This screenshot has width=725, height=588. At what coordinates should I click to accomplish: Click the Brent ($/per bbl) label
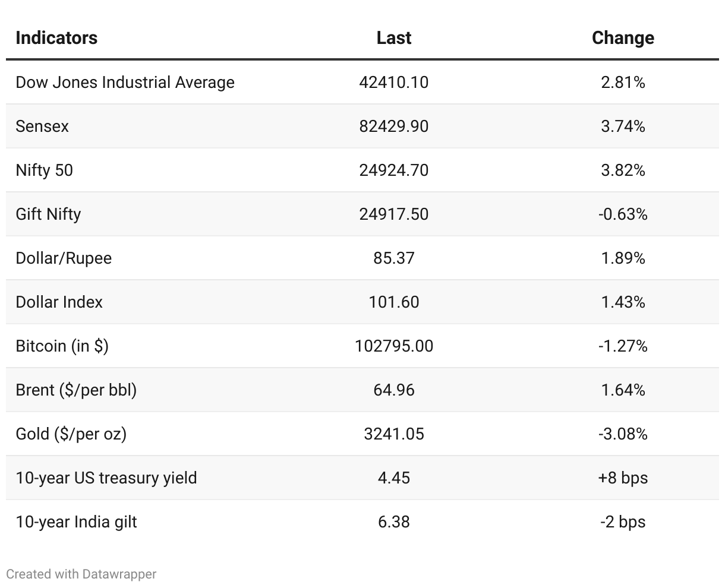click(x=76, y=390)
